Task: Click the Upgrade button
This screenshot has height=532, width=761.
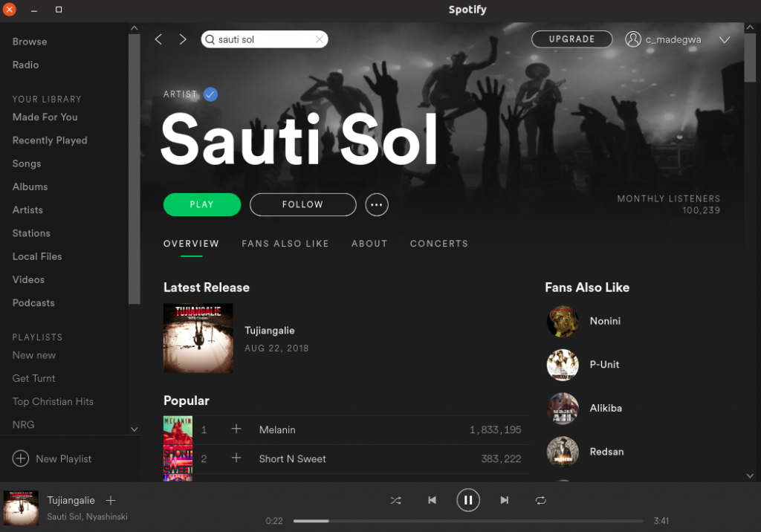Action: pos(571,39)
